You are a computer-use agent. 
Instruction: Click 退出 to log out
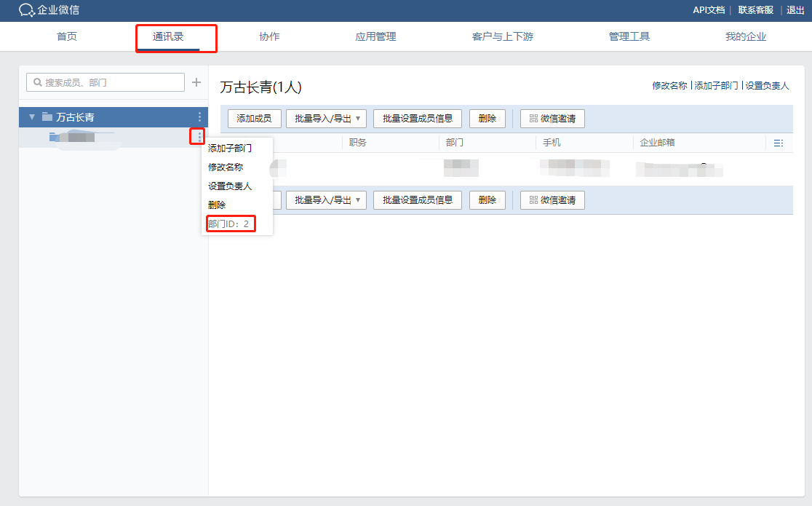[x=795, y=10]
